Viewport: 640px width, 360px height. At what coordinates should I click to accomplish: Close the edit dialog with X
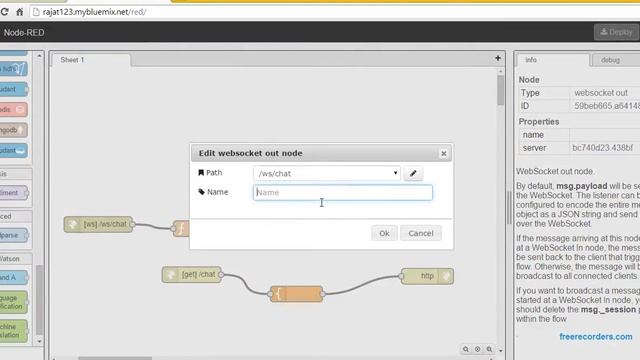click(x=444, y=153)
